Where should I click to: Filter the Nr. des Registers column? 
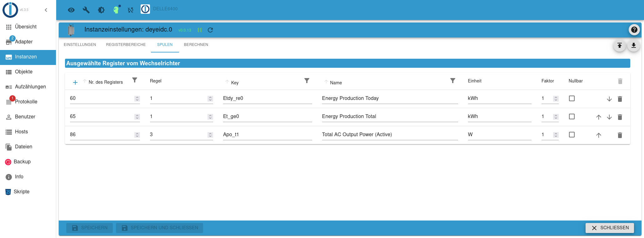135,80
